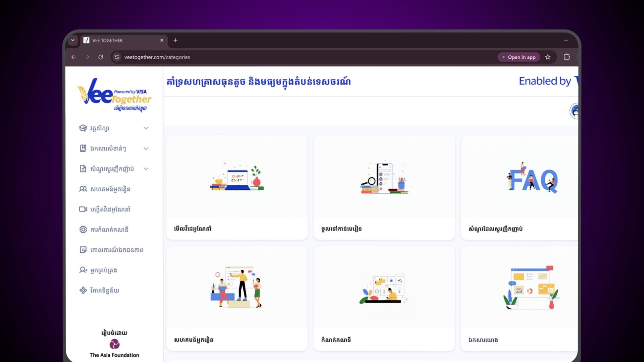Reload the page

point(101,57)
